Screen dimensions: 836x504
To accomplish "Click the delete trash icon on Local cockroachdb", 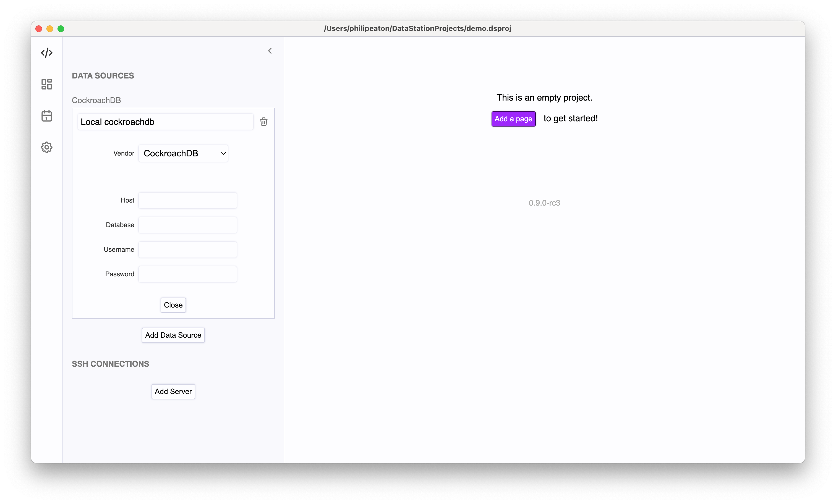I will click(263, 122).
